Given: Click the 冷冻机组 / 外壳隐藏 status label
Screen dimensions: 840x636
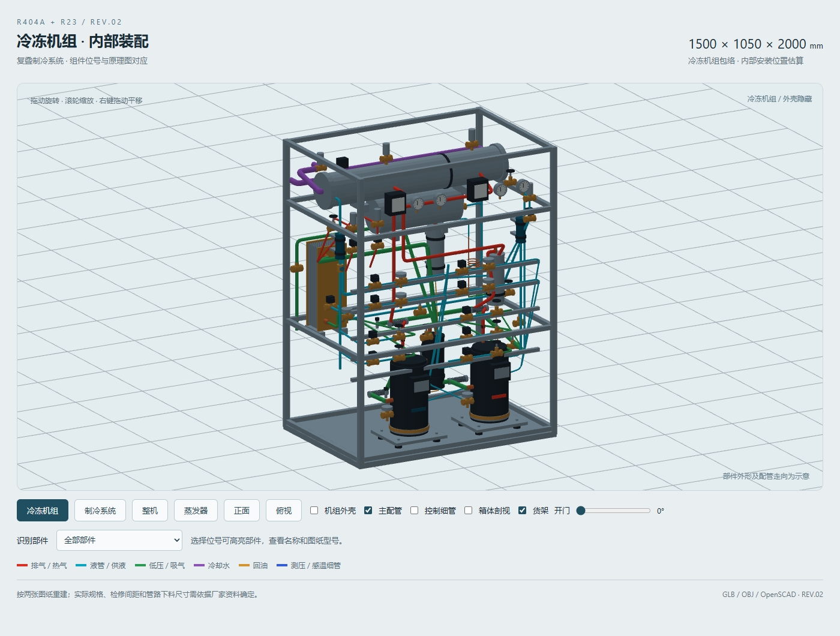Looking at the screenshot, I should pyautogui.click(x=779, y=98).
